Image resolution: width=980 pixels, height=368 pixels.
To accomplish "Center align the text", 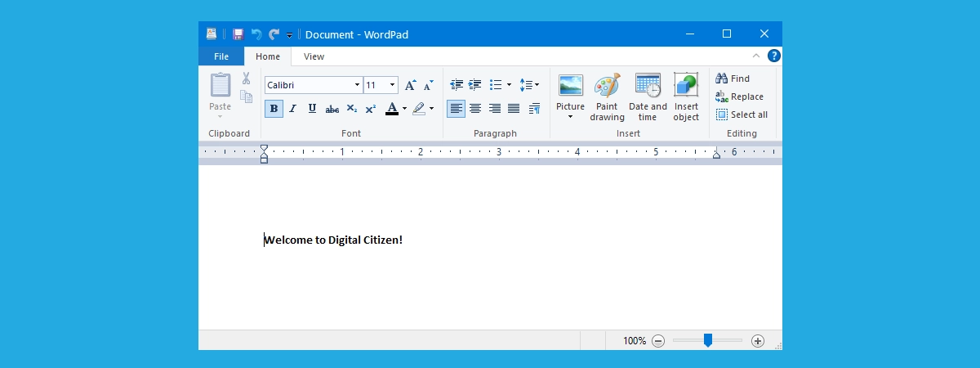I will pos(475,108).
